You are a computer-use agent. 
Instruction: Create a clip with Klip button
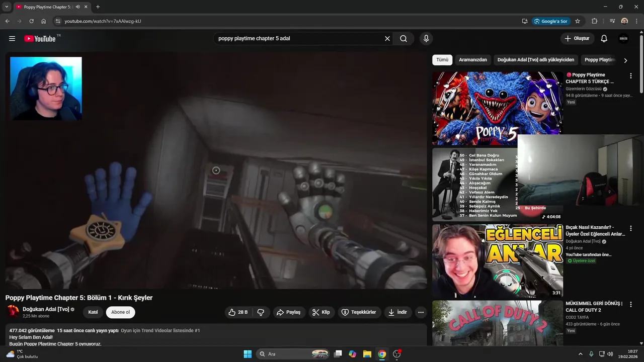click(321, 312)
